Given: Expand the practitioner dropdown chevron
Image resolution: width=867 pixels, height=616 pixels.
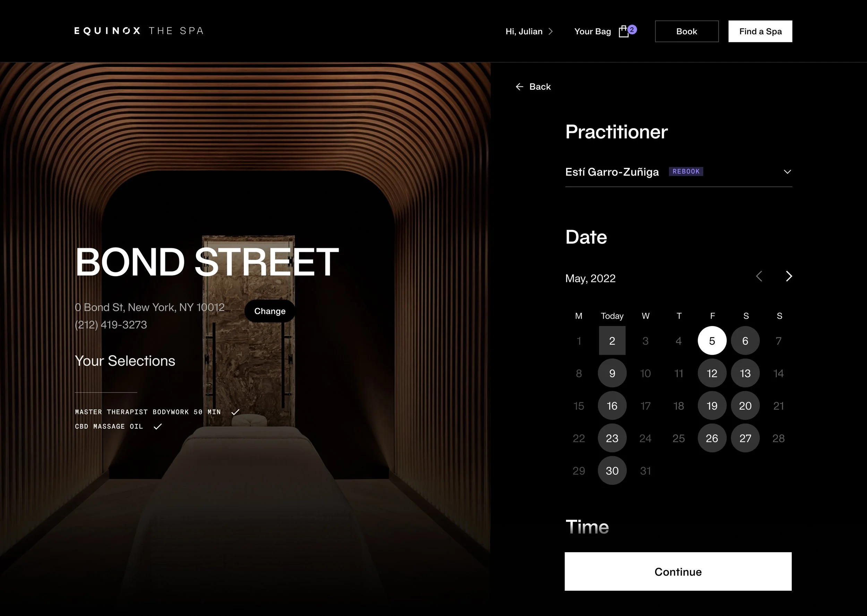Looking at the screenshot, I should pyautogui.click(x=787, y=172).
